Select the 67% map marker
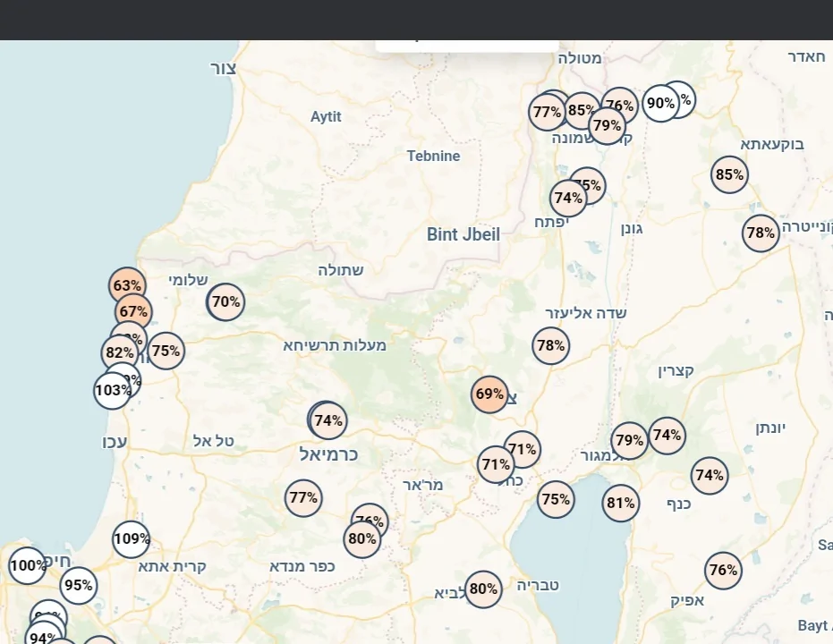The image size is (833, 644). pyautogui.click(x=133, y=312)
